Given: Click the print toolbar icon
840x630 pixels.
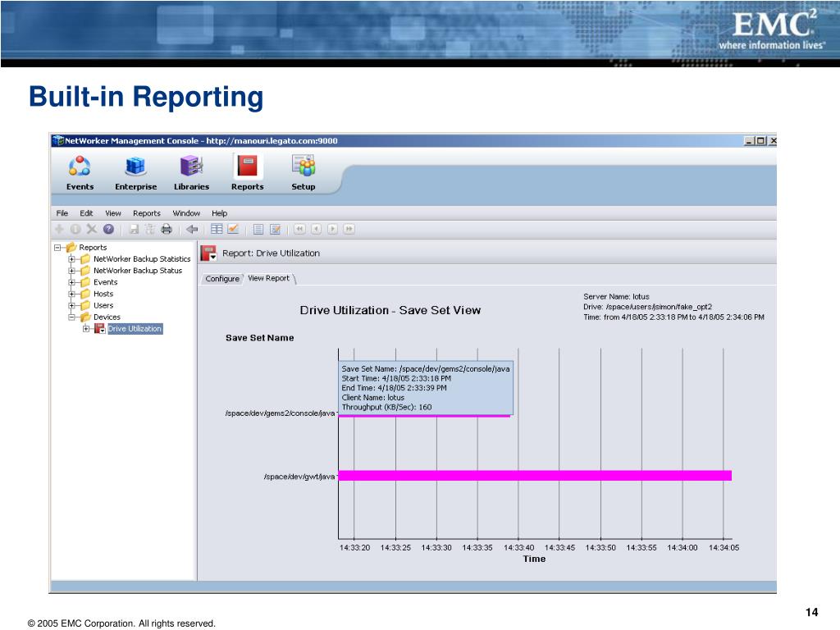Looking at the screenshot, I should (167, 230).
